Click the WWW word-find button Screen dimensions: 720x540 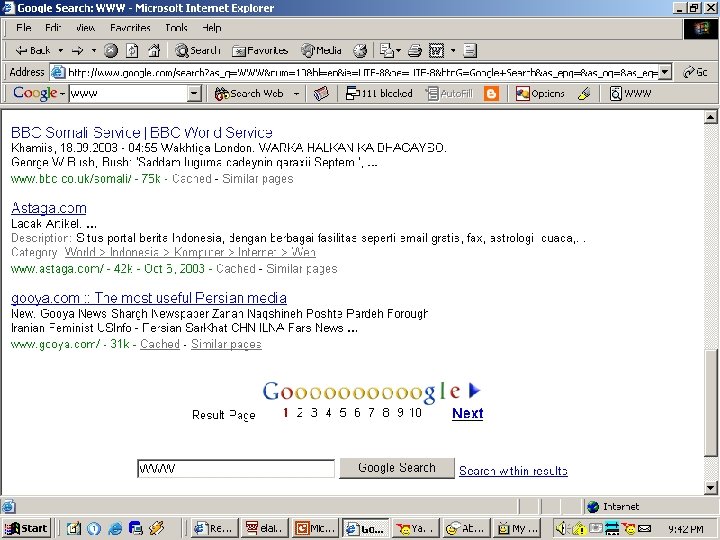pos(630,94)
